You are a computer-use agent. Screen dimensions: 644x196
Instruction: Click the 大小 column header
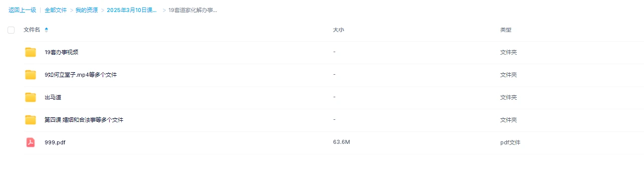[x=339, y=30]
